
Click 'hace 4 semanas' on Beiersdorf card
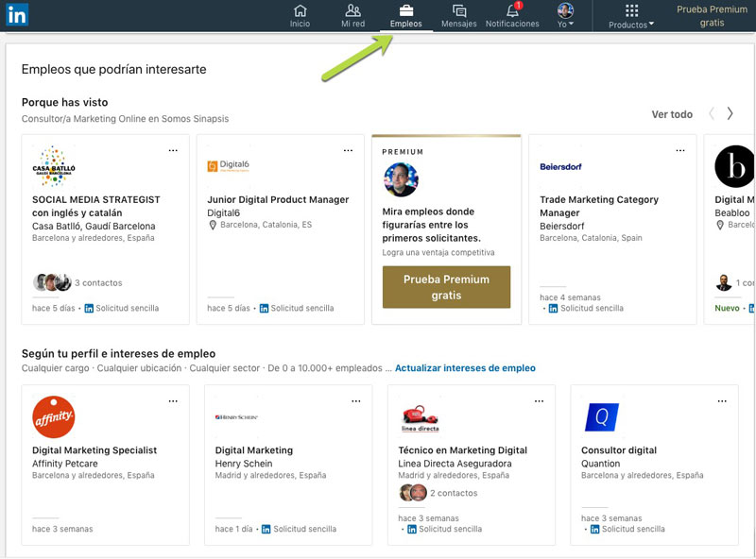pos(570,297)
